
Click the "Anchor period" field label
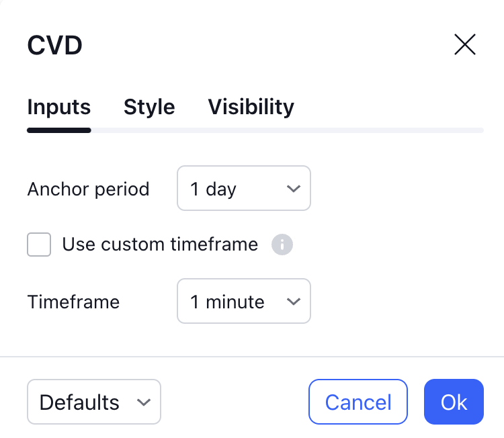(88, 189)
